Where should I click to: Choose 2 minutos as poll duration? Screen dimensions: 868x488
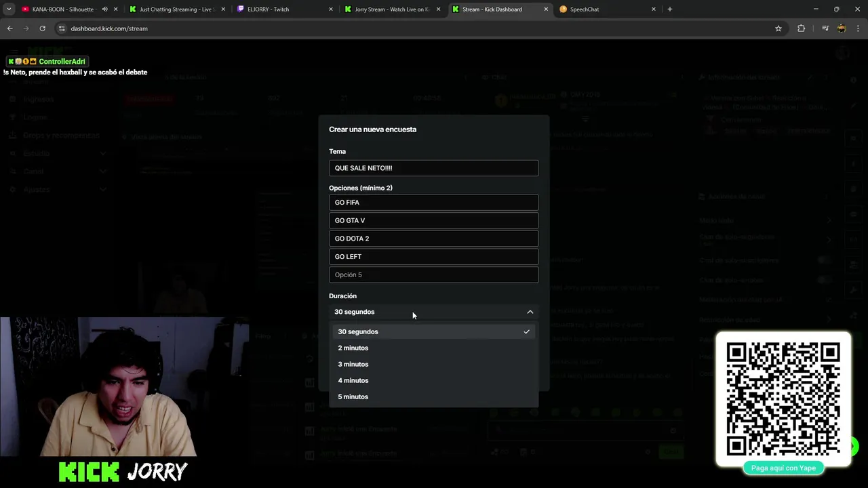(434, 348)
